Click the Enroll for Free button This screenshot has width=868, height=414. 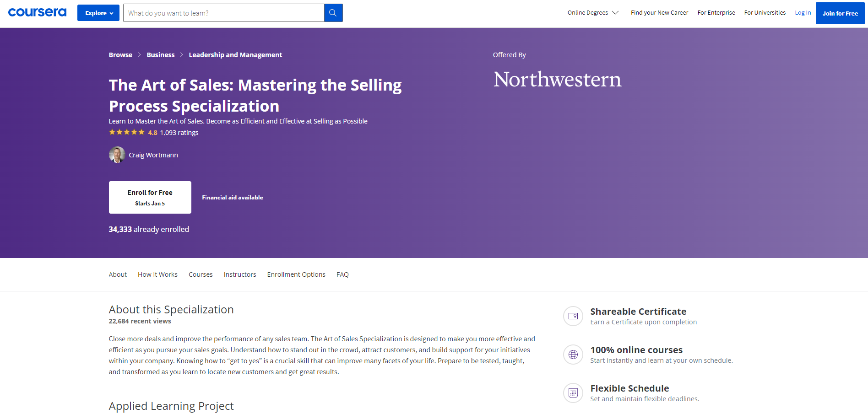pyautogui.click(x=150, y=197)
